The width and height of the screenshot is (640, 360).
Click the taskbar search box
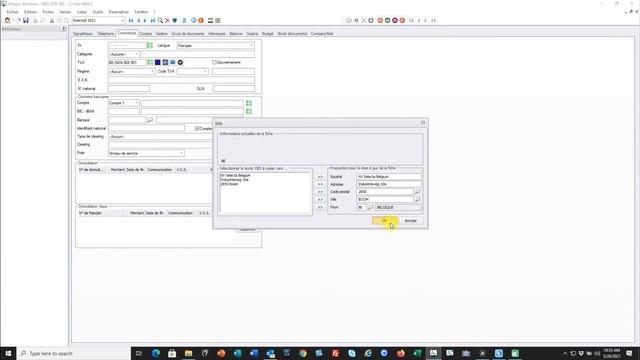[73, 353]
